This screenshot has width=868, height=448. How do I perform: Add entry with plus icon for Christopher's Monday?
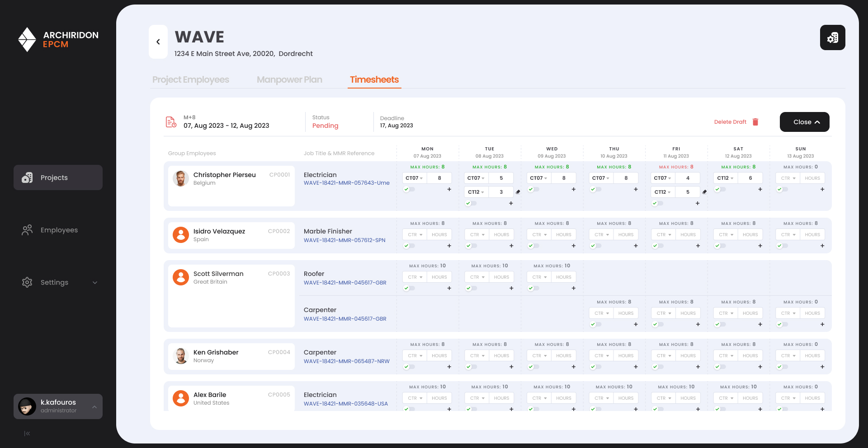click(x=449, y=189)
